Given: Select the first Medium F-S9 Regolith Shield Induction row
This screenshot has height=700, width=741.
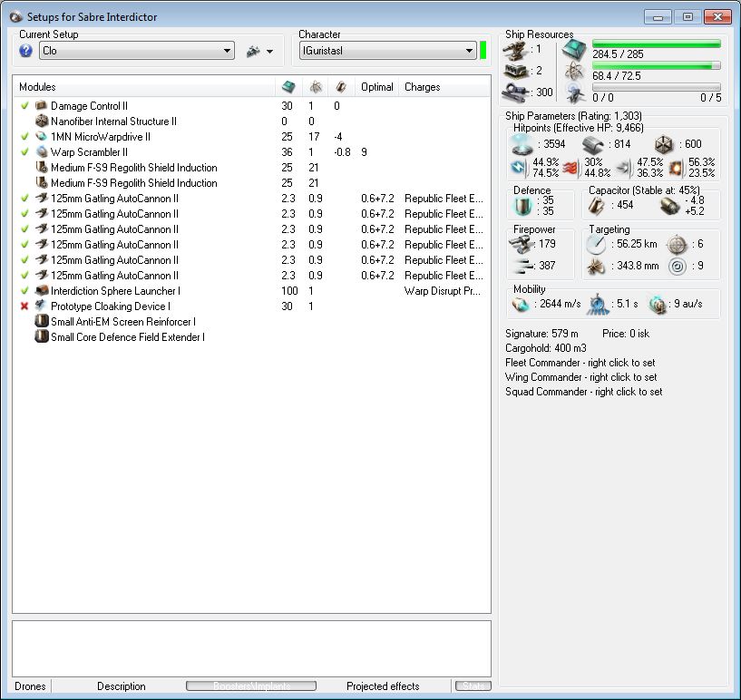Looking at the screenshot, I should pos(251,168).
